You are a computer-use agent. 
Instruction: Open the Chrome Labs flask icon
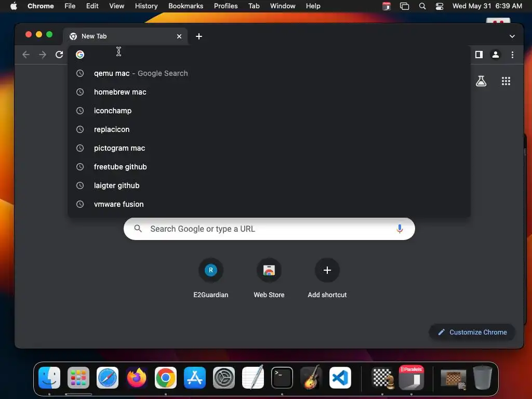pyautogui.click(x=481, y=81)
